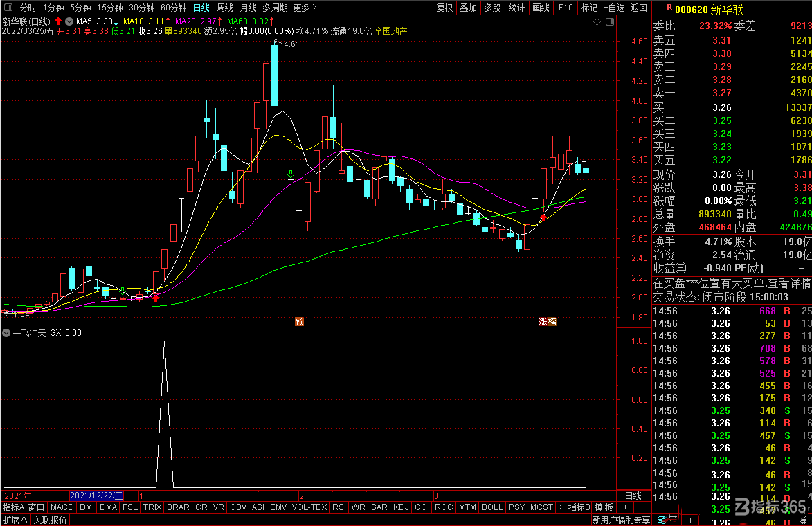The height and width of the screenshot is (526, 812).
Task: Open the circular dropdown next to MA5
Action: click(69, 21)
